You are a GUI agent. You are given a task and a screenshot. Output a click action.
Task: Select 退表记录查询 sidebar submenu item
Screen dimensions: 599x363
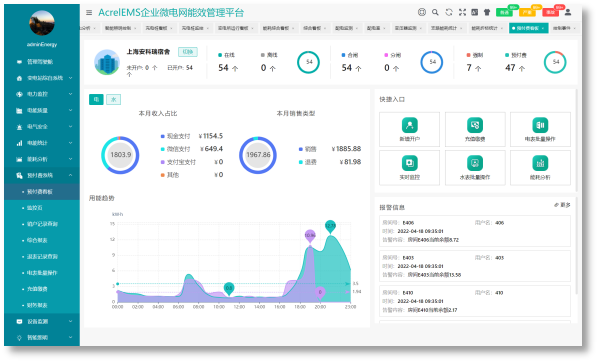(x=42, y=256)
